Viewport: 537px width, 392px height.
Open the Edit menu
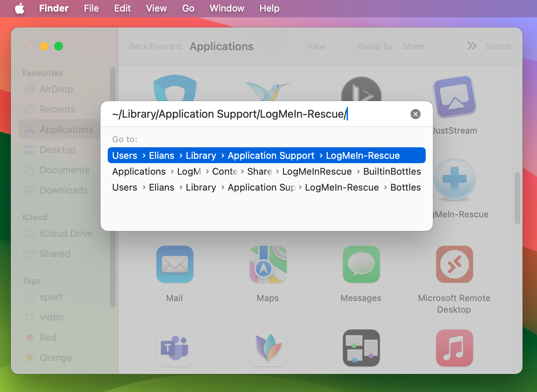pos(123,8)
